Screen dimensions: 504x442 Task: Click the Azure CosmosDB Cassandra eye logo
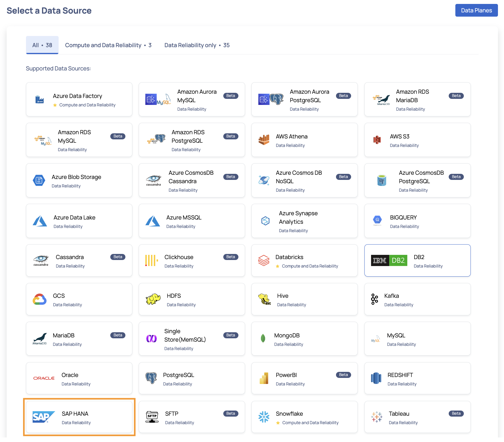coord(153,180)
